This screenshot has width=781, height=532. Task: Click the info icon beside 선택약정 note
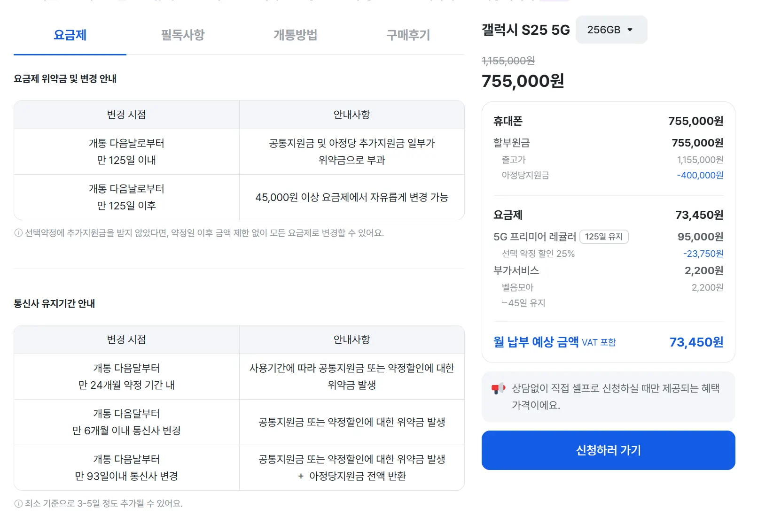coord(18,233)
